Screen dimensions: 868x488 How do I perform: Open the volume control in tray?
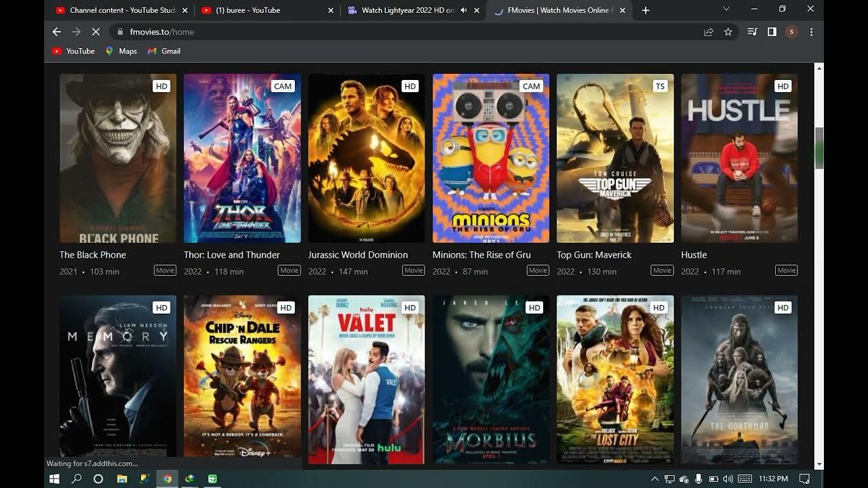(x=728, y=479)
